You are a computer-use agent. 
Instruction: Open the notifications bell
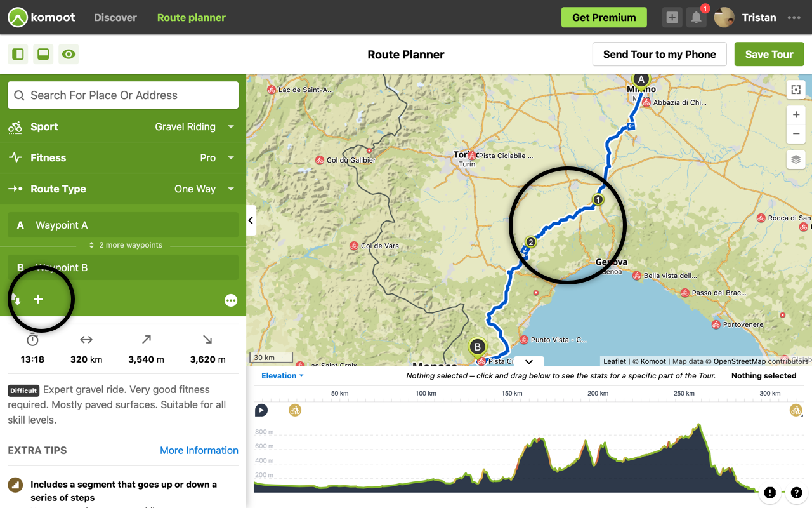[x=697, y=17]
